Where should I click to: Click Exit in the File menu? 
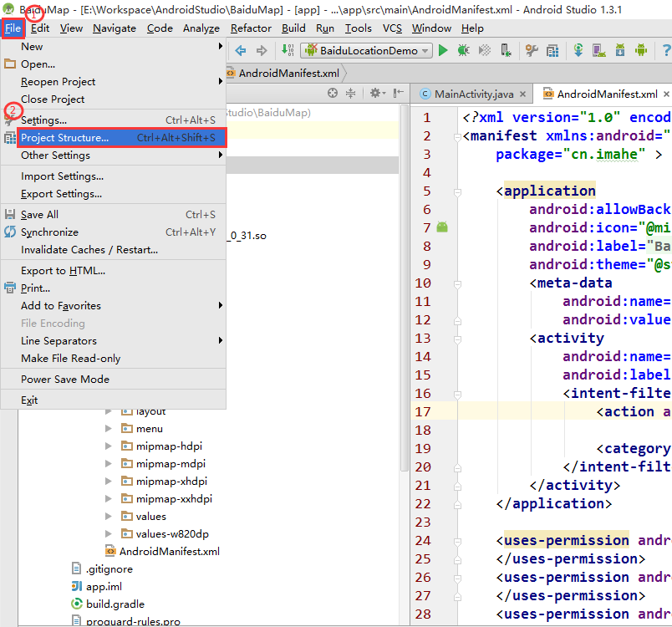click(113, 400)
